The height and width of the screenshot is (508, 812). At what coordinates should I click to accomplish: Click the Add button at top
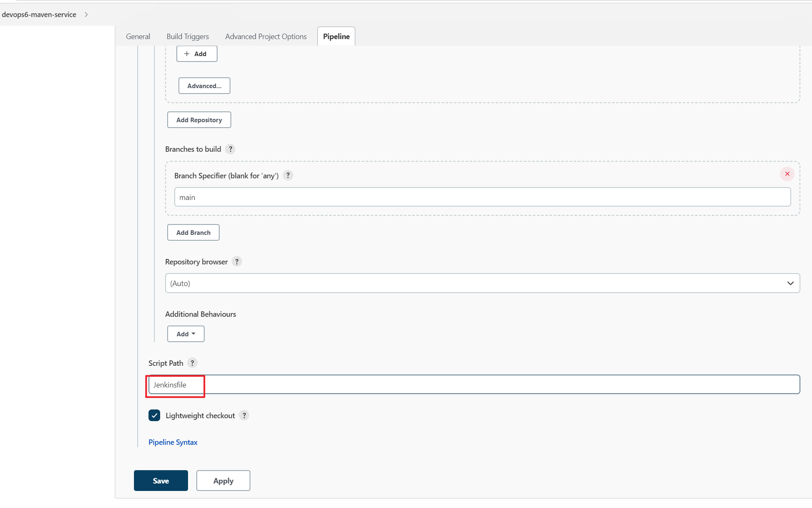(x=196, y=53)
